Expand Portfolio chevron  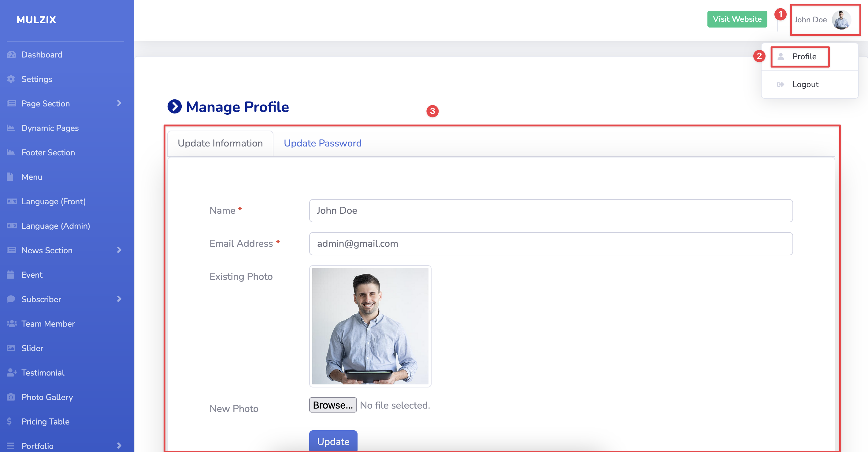119,446
